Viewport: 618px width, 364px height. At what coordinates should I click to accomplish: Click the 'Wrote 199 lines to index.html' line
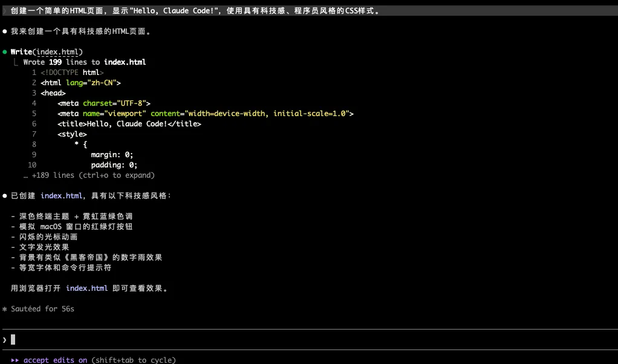click(84, 62)
